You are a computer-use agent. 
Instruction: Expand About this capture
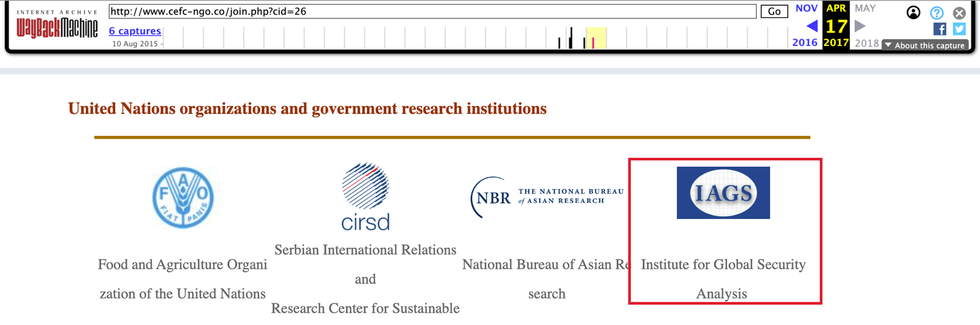[925, 45]
